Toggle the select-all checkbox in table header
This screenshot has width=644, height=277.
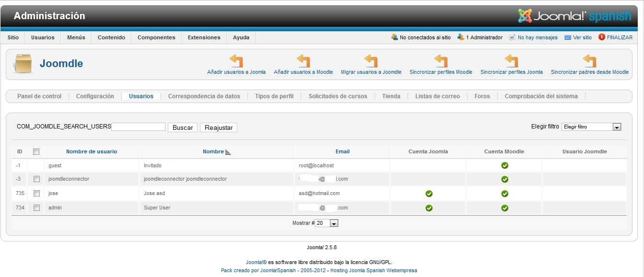36,151
